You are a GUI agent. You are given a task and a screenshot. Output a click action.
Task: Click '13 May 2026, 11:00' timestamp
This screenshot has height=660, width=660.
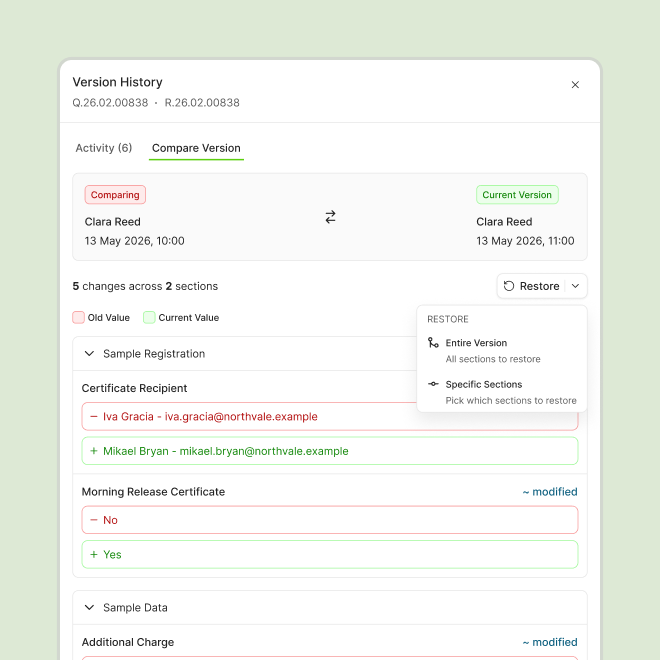coord(525,241)
